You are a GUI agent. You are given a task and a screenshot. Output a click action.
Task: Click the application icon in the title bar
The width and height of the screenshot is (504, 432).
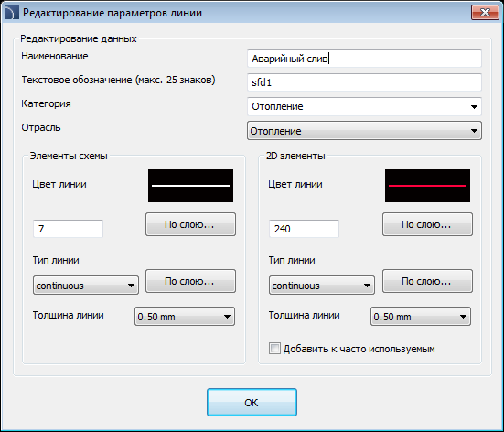[x=11, y=13]
